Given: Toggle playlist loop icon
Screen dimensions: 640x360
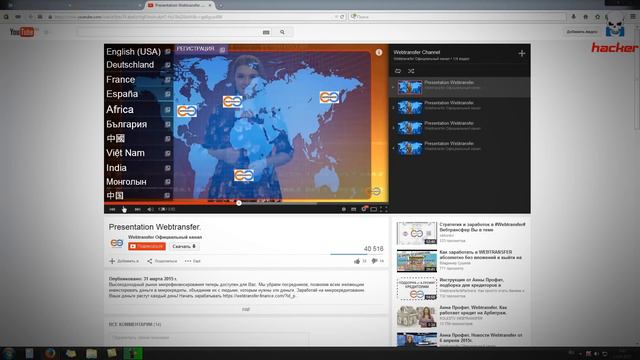Looking at the screenshot, I should (x=398, y=71).
